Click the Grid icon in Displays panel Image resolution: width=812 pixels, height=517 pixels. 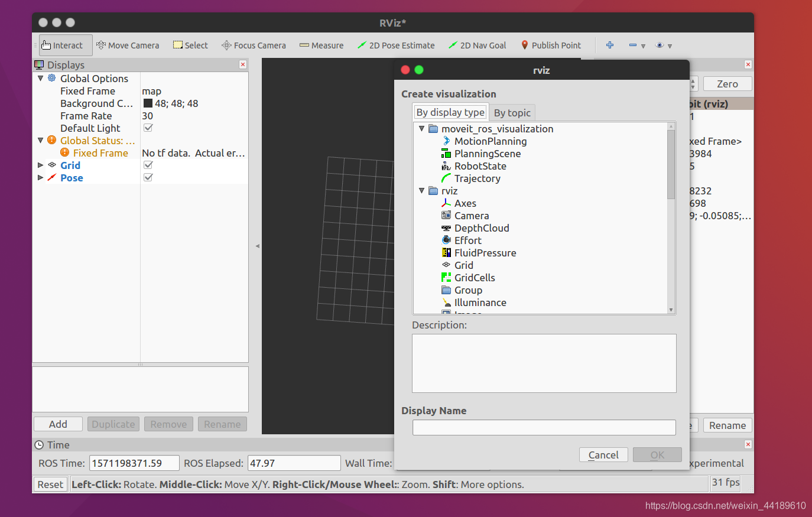[52, 165]
